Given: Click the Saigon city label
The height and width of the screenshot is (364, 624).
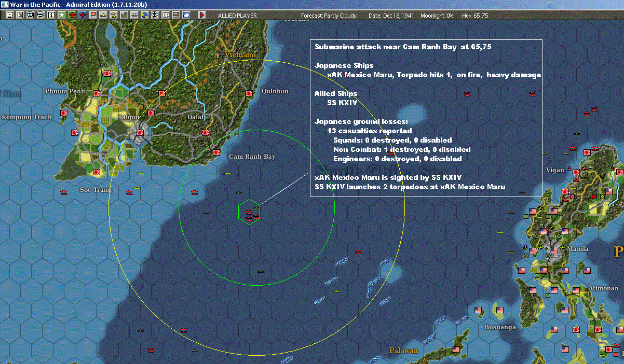Looking at the screenshot, I should click(x=128, y=117).
